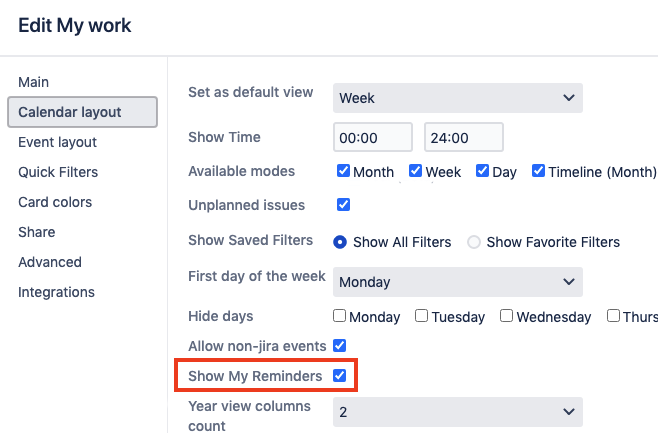Expand Year view columns count dropdown

click(x=457, y=411)
